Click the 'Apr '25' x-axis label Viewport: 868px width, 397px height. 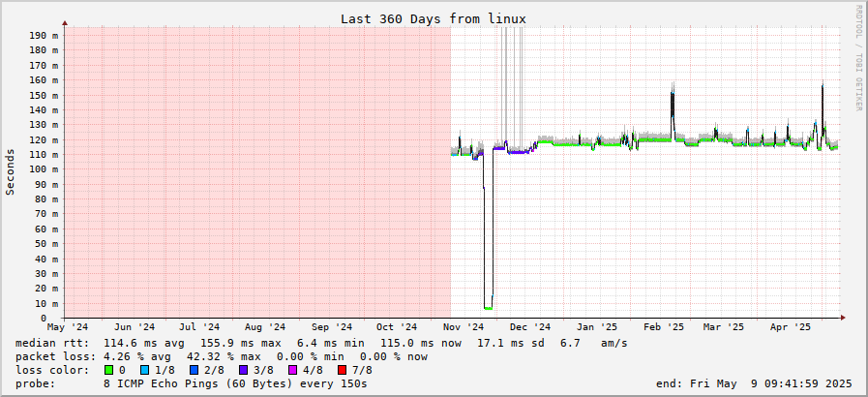791,327
